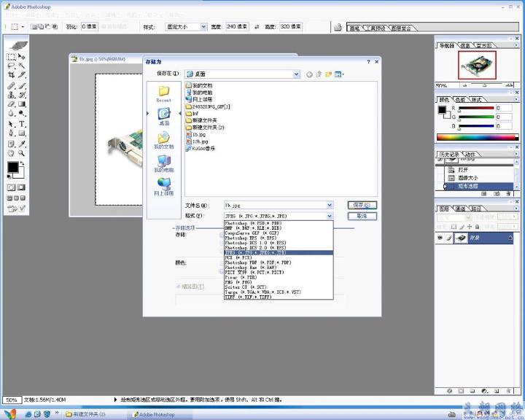Open the tool preset picker dropdown arrow
Image resolution: width=525 pixels, height=420 pixels.
click(23, 26)
